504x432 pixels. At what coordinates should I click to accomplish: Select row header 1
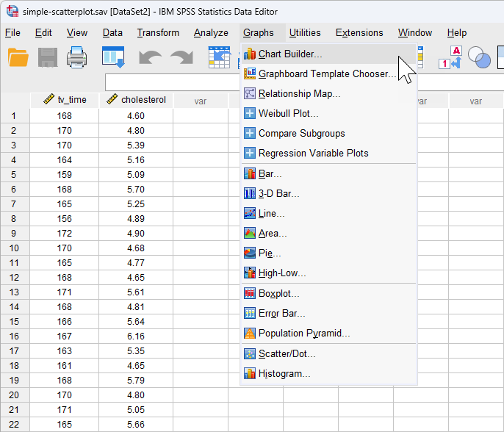(x=15, y=116)
